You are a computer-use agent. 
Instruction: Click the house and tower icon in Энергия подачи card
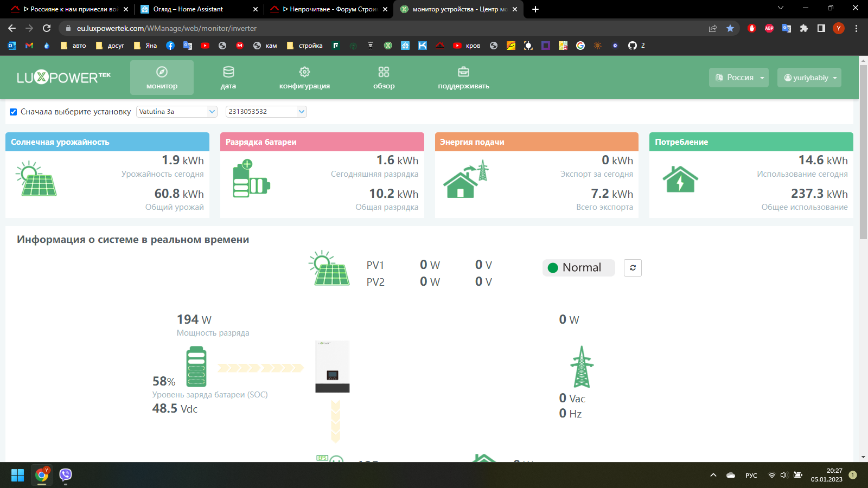click(x=466, y=178)
